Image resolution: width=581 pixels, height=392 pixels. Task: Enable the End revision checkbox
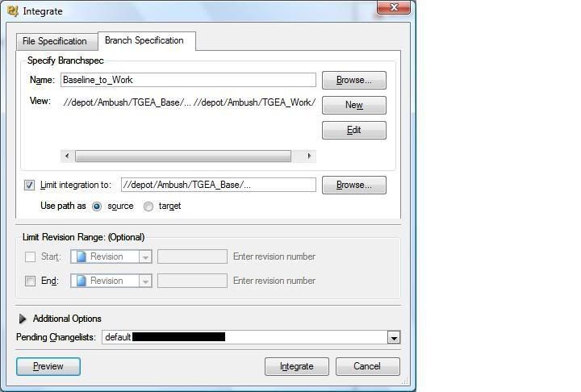[x=30, y=281]
